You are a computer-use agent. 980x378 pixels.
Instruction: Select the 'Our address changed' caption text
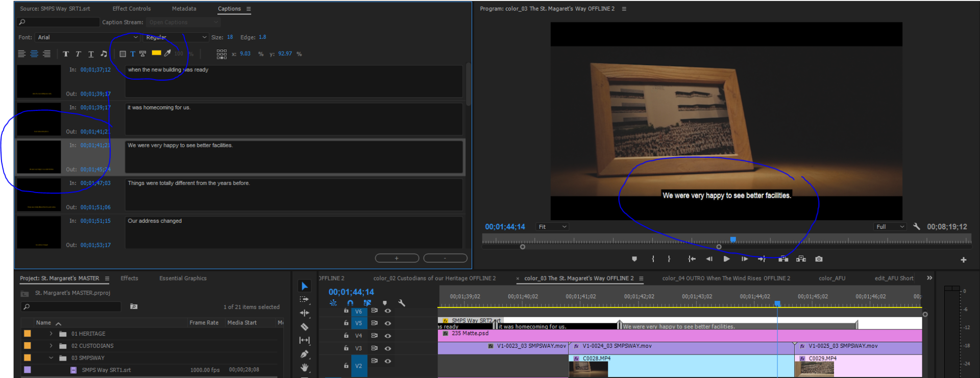(x=155, y=221)
